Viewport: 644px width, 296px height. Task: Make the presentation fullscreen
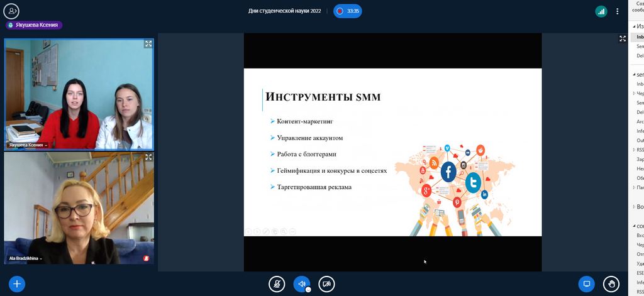pos(622,38)
